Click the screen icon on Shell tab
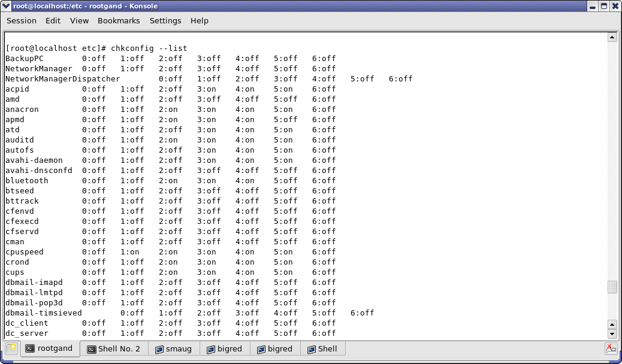The image size is (622, 364). pos(312,349)
